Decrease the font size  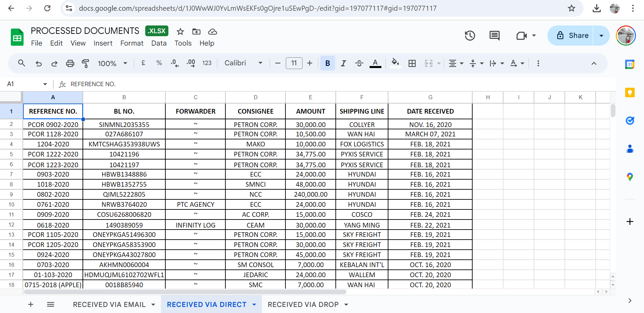(x=278, y=63)
